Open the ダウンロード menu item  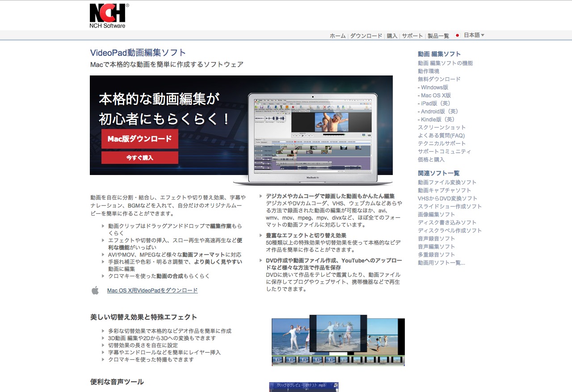tap(366, 36)
